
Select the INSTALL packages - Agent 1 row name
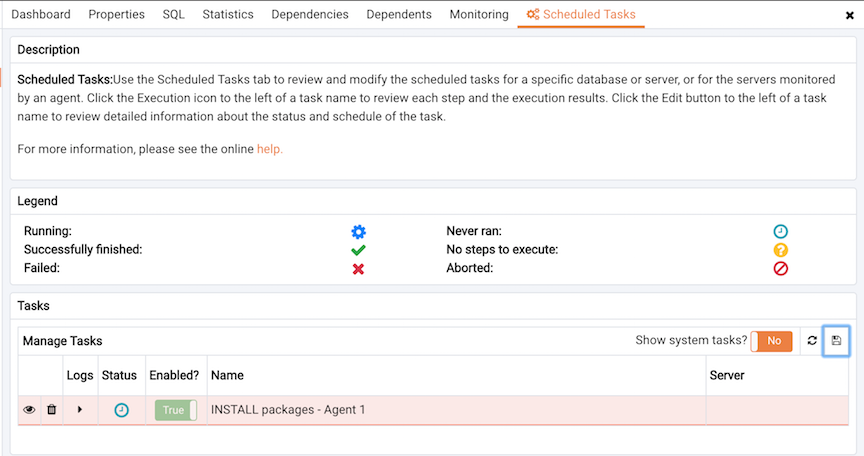[x=288, y=410]
